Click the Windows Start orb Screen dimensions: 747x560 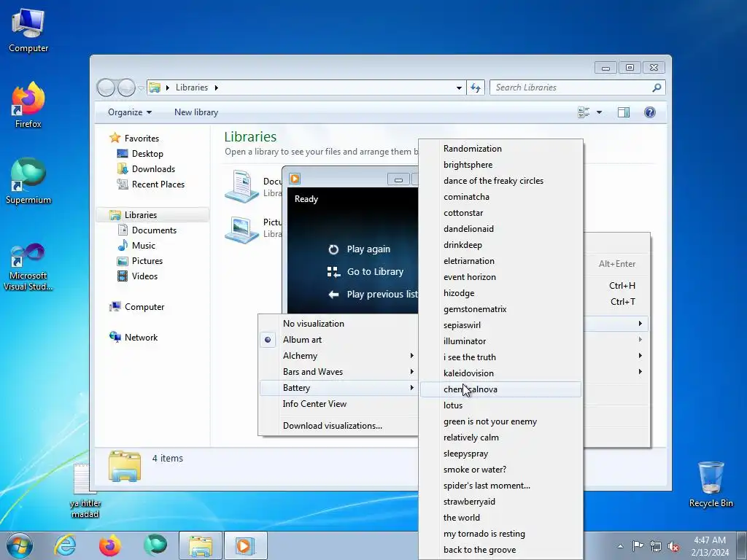(19, 545)
